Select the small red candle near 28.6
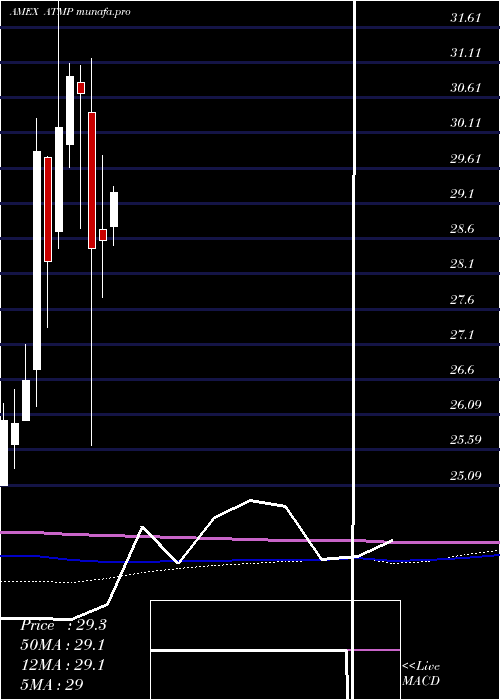Screen dimensions: 500x700 pos(103,235)
